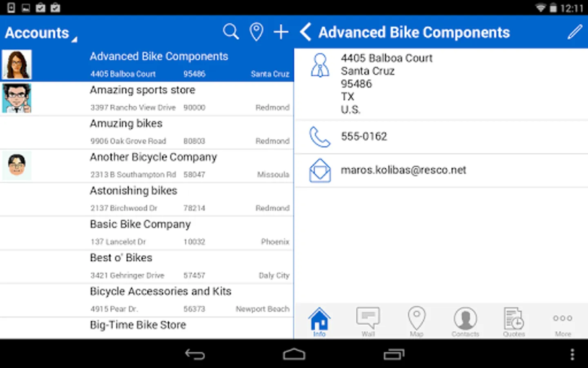Tap the map pin icon in header
The width and height of the screenshot is (588, 368).
[x=256, y=32]
